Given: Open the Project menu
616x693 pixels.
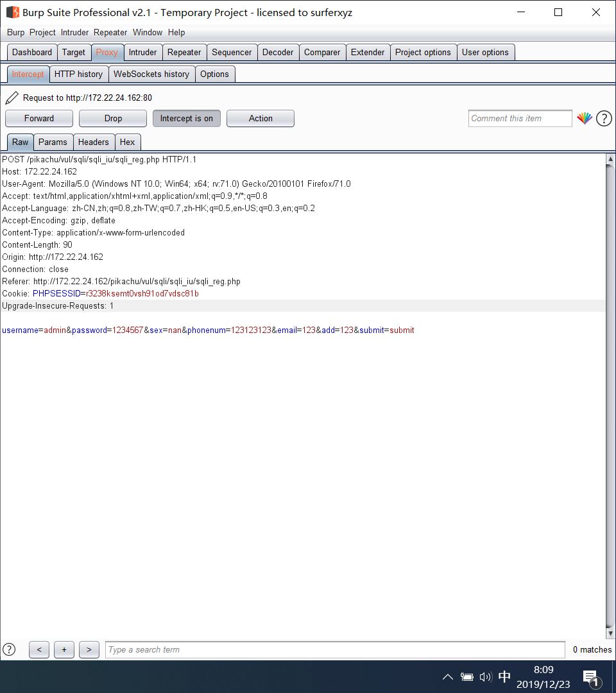Looking at the screenshot, I should (42, 32).
